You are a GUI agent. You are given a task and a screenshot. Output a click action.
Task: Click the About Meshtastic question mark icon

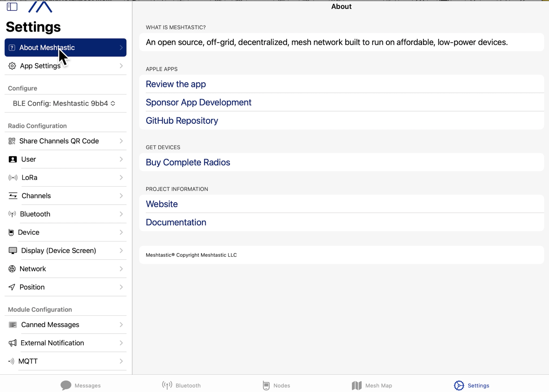pyautogui.click(x=12, y=47)
